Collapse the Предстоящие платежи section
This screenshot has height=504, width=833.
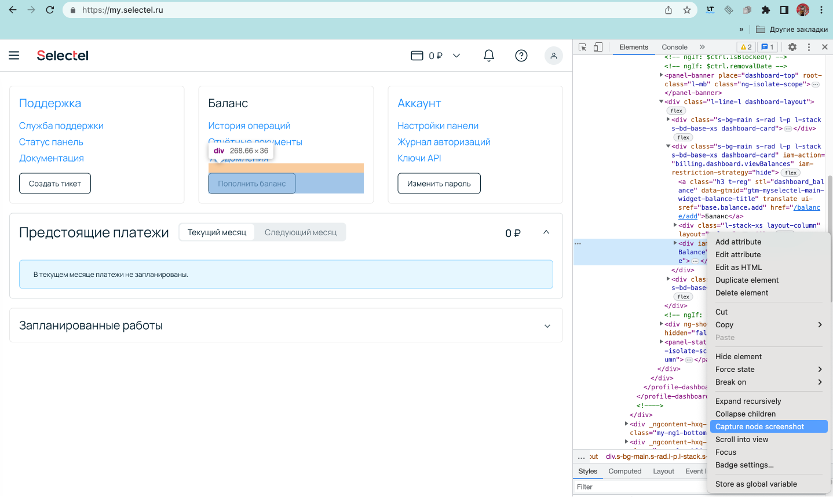point(546,232)
